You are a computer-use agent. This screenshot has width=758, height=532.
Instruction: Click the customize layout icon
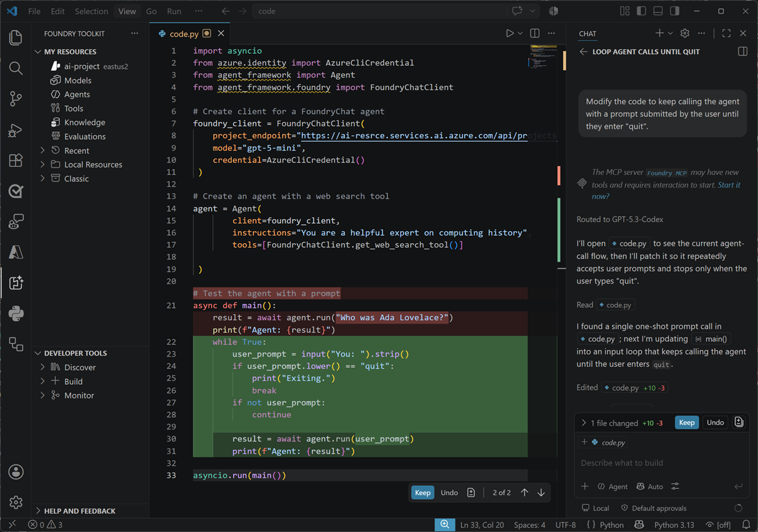click(625, 11)
